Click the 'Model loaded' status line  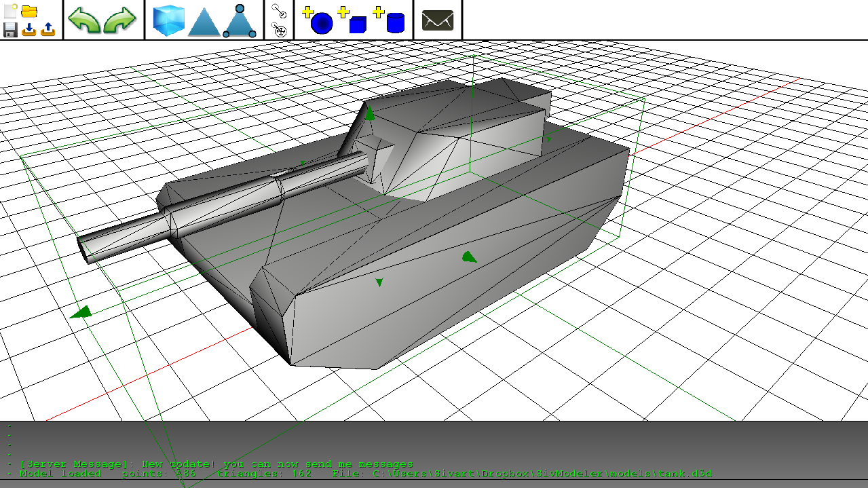point(366,473)
